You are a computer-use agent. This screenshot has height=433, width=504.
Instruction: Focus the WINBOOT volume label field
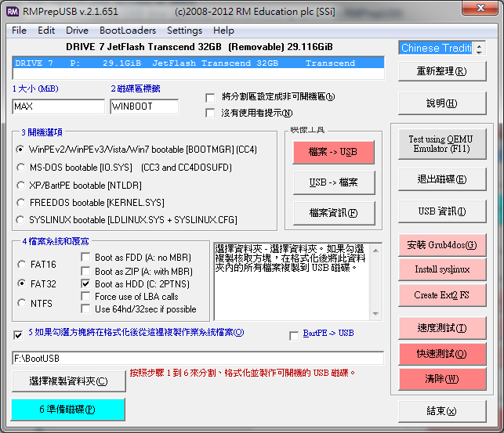(144, 106)
